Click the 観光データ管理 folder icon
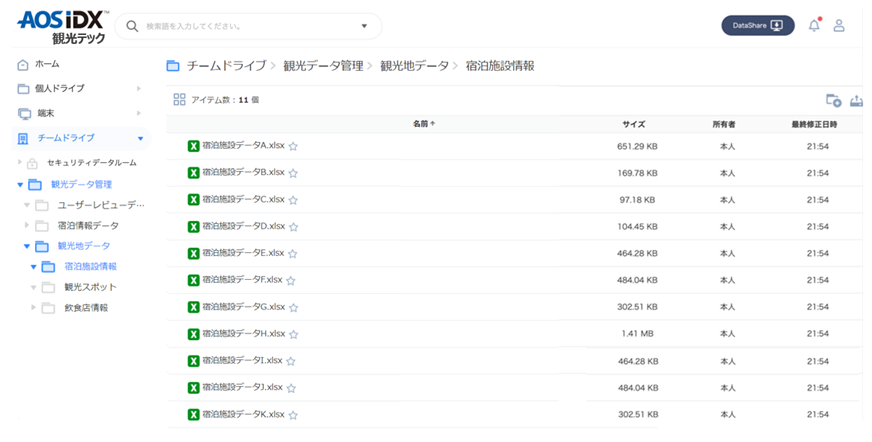 [35, 185]
